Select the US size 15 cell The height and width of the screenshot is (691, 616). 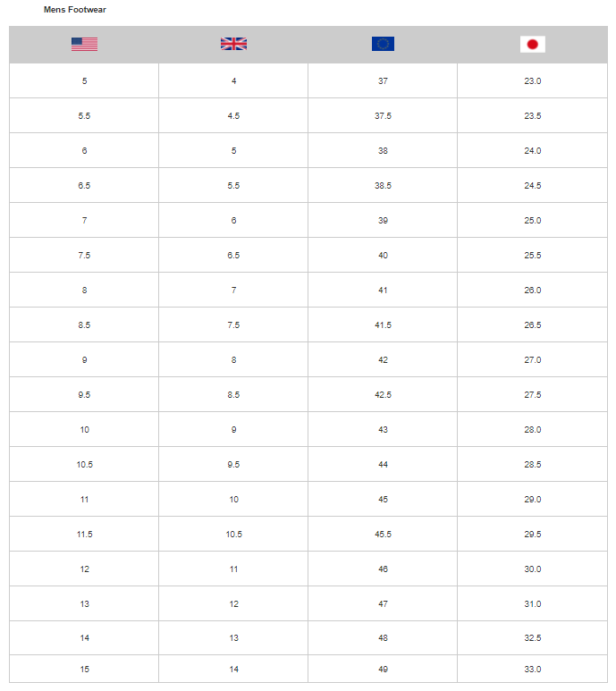tap(84, 670)
